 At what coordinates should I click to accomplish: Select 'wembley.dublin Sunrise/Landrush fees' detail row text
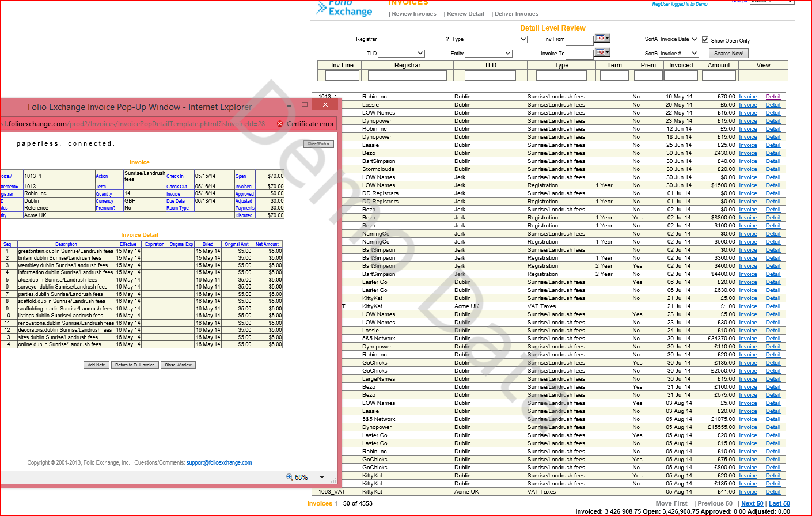[63, 265]
